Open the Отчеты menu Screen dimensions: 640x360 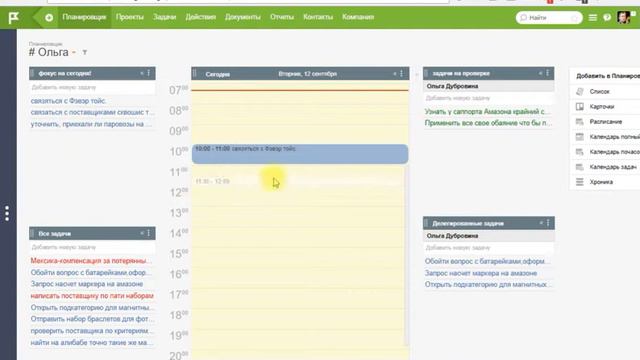coord(282,17)
